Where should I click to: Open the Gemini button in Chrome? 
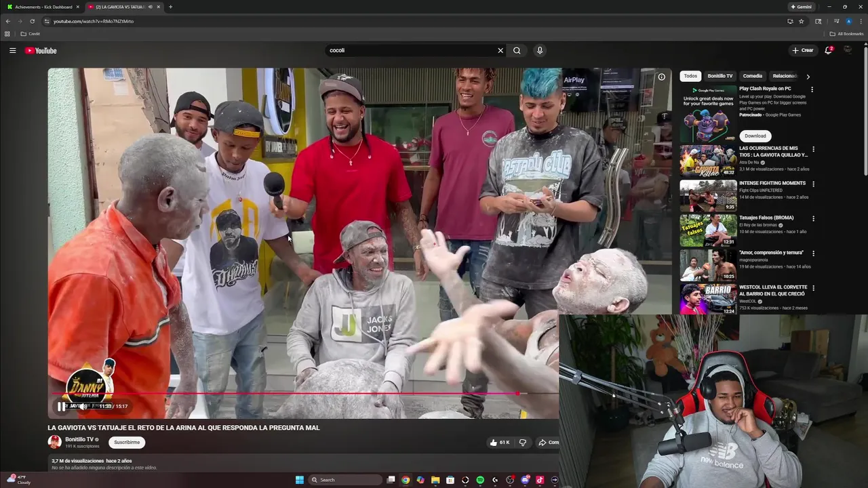(x=801, y=7)
